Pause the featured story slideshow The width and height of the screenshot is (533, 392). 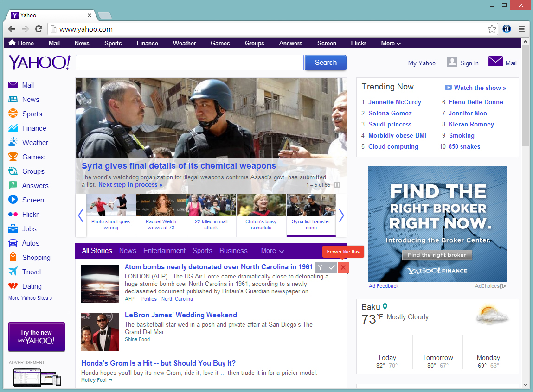pos(337,185)
